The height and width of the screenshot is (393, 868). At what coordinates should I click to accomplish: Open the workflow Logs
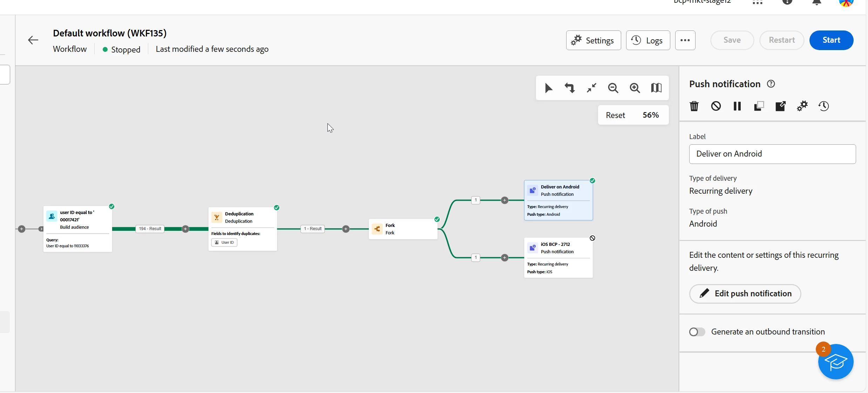648,40
